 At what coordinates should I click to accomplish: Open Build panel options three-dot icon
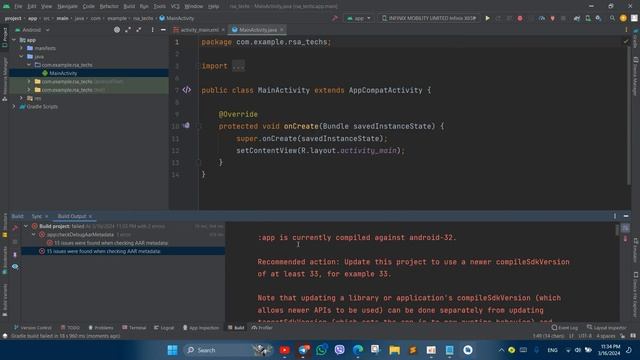(615, 216)
